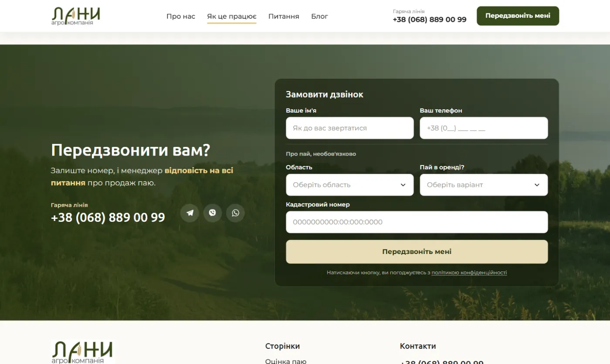Image resolution: width=610 pixels, height=364 pixels.
Task: Focus the Ваш телефон input field
Action: tap(484, 128)
